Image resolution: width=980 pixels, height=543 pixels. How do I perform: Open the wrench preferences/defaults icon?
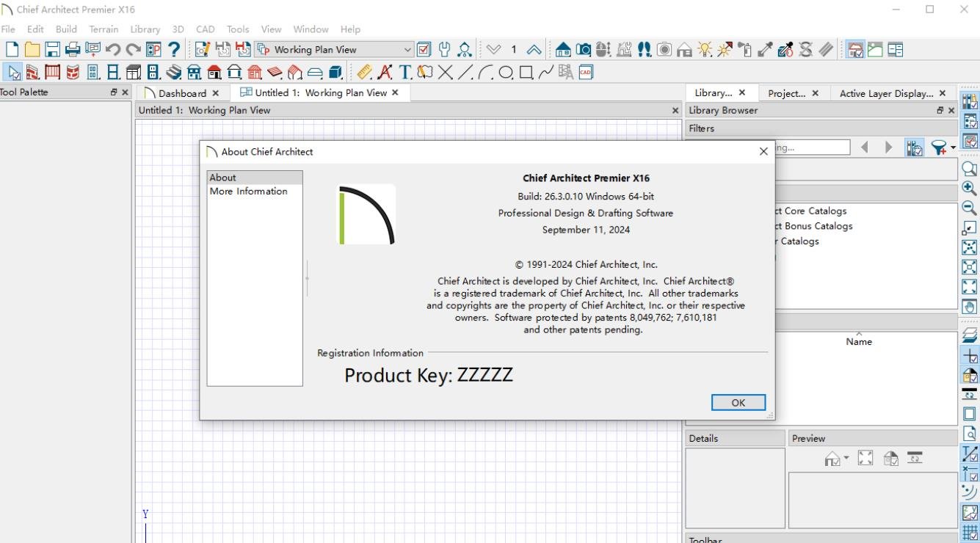click(444, 50)
